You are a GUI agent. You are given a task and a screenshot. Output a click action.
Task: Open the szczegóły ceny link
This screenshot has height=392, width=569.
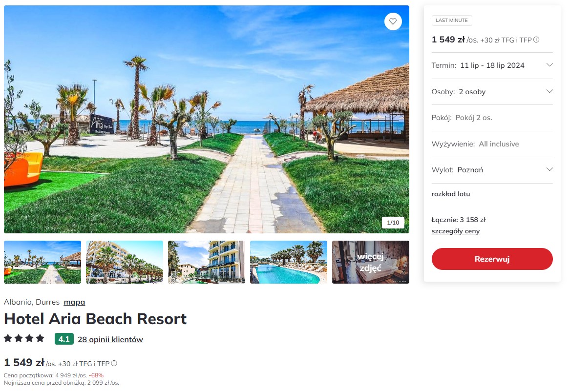point(455,231)
